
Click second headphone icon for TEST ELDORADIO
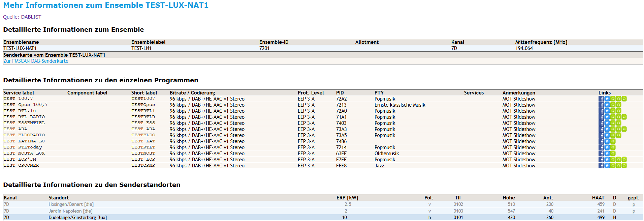tap(618, 135)
